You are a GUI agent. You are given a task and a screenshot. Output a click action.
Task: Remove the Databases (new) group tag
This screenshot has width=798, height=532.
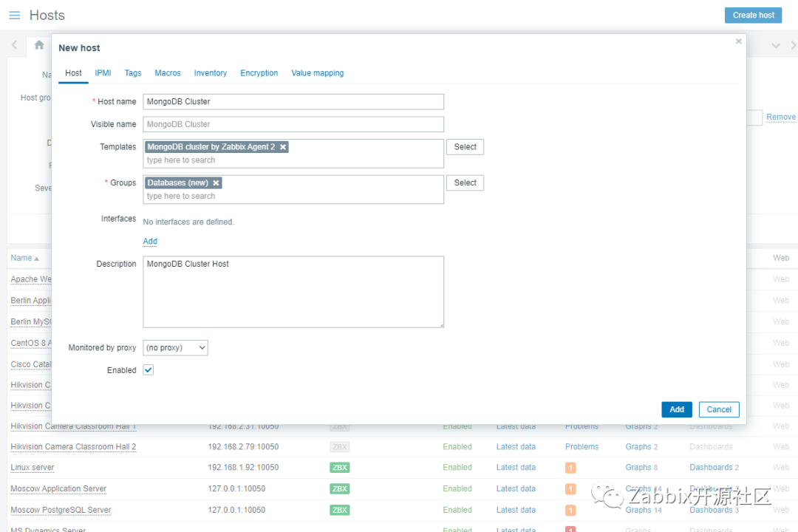(216, 183)
